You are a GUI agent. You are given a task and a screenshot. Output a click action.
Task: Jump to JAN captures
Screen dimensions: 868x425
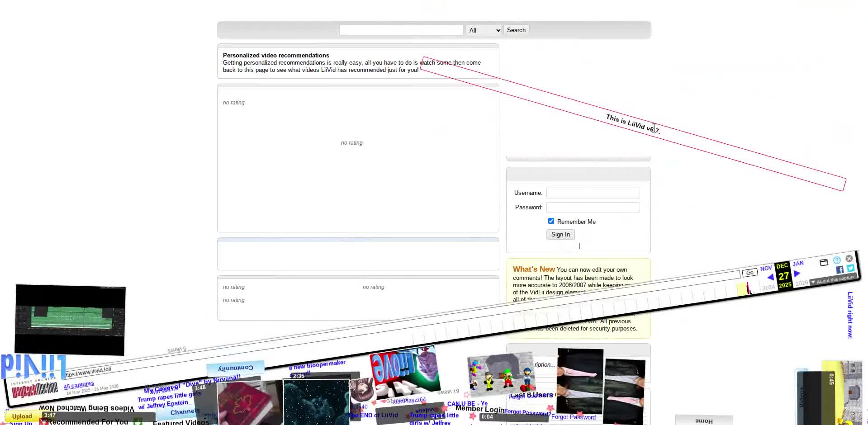pyautogui.click(x=798, y=264)
